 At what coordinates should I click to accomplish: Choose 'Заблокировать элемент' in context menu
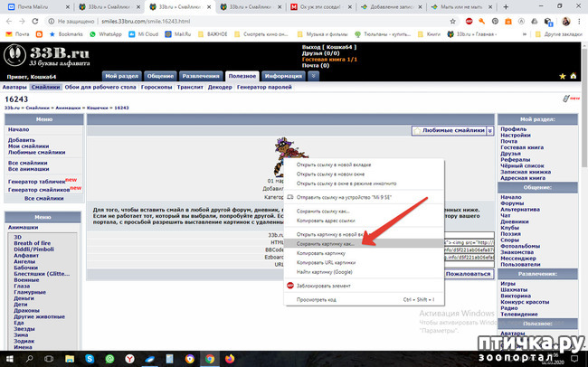(364, 286)
